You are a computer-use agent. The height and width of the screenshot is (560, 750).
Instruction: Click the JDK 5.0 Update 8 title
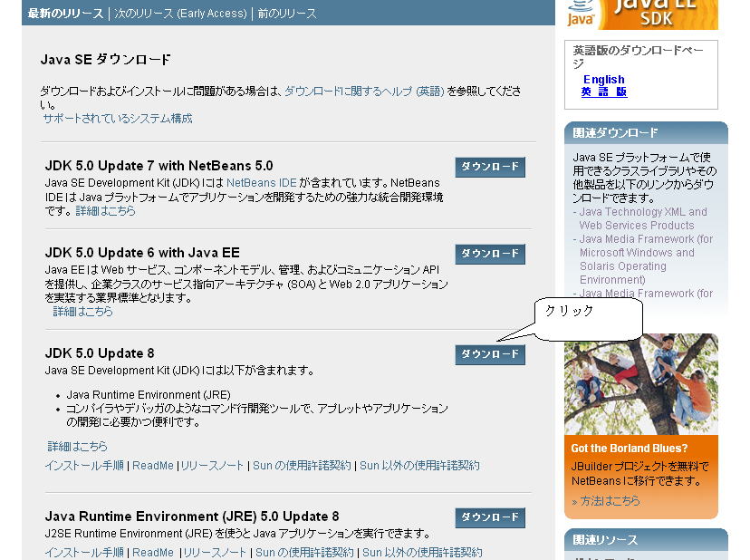[x=100, y=353]
